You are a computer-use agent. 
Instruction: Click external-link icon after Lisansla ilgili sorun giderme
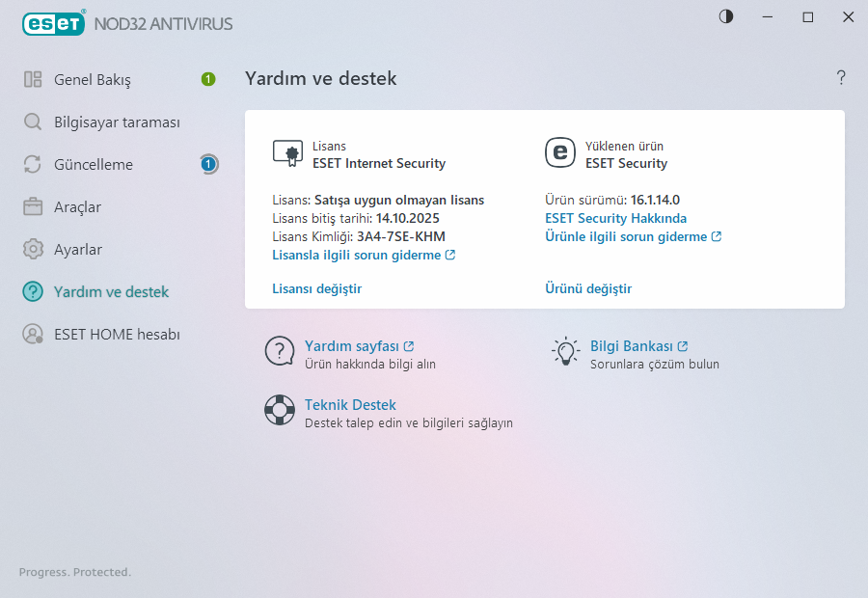point(450,255)
